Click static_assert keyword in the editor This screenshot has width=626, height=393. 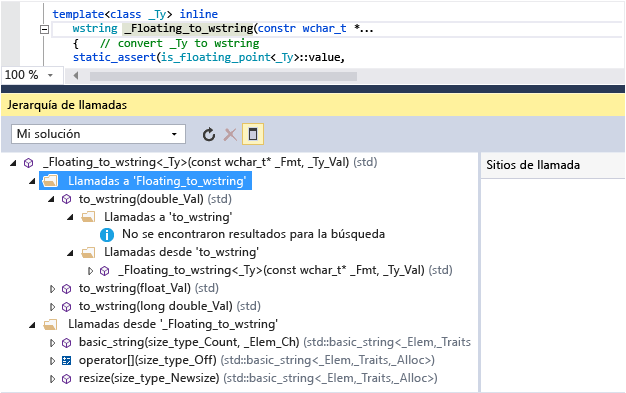pos(114,57)
